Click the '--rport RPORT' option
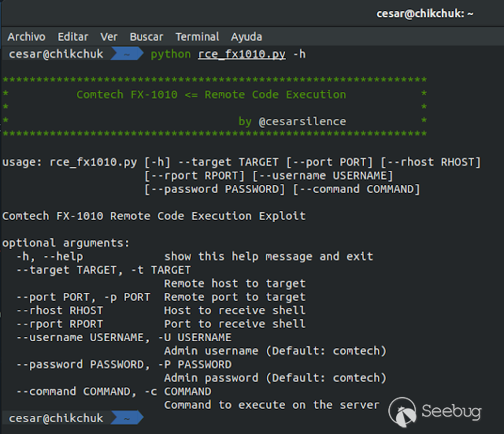This screenshot has height=434, width=504. pos(60,324)
